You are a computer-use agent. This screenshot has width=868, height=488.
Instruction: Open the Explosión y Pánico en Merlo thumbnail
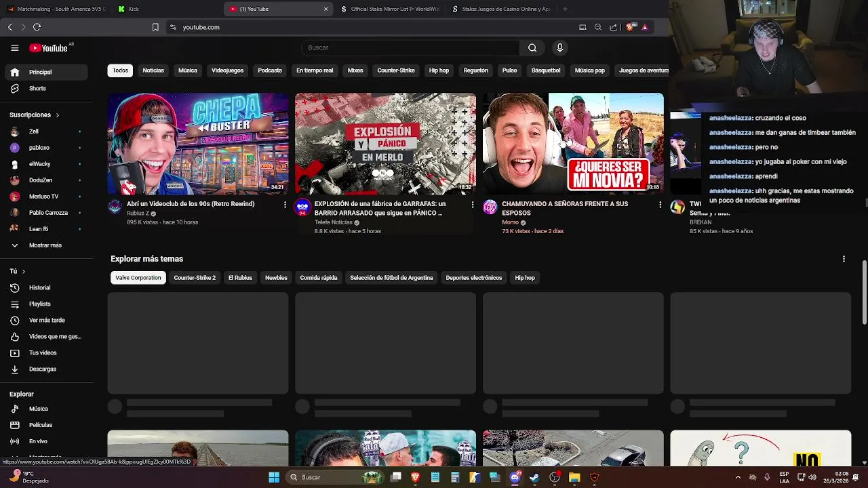click(x=385, y=144)
